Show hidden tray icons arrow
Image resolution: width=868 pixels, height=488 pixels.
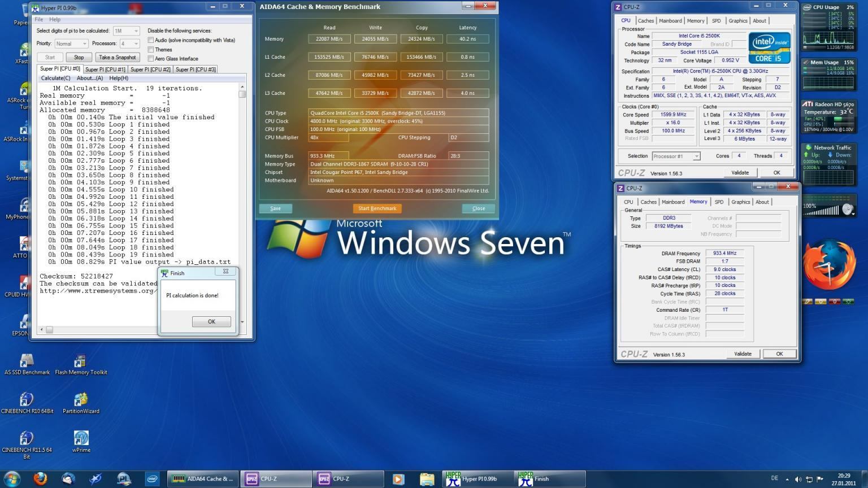coord(787,479)
